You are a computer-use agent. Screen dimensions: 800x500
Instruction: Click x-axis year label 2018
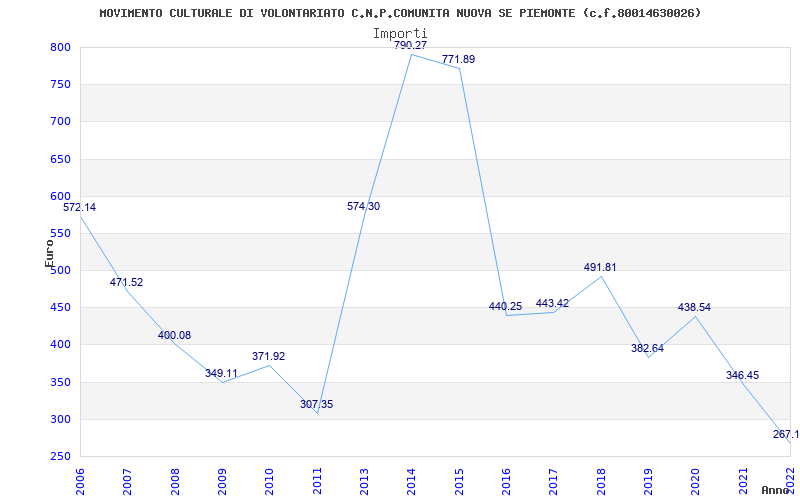601,481
